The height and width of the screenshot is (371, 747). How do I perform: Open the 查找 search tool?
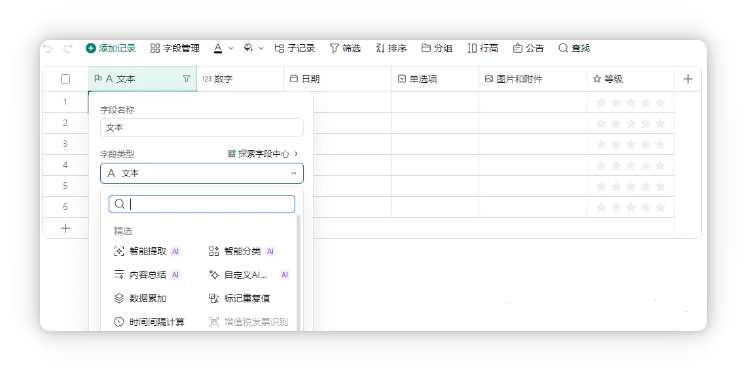pos(575,48)
